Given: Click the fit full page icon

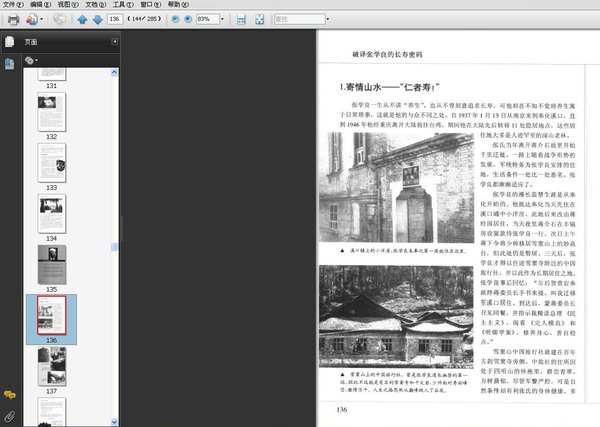Looking at the screenshot, I should click(x=259, y=19).
